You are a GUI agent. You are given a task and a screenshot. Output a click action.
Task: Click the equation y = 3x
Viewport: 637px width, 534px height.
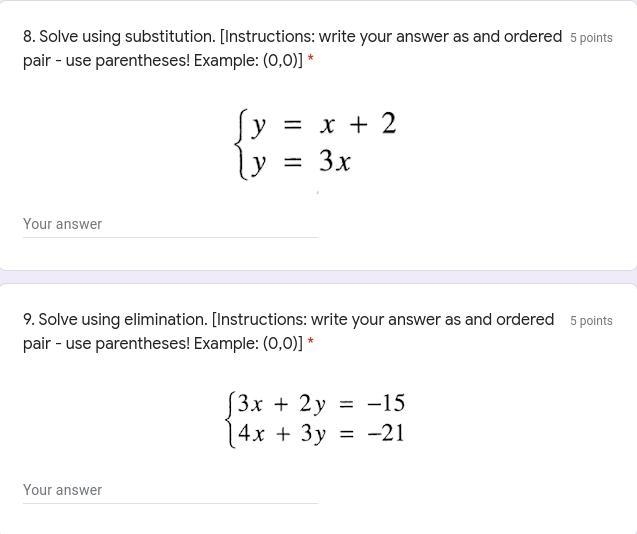300,162
